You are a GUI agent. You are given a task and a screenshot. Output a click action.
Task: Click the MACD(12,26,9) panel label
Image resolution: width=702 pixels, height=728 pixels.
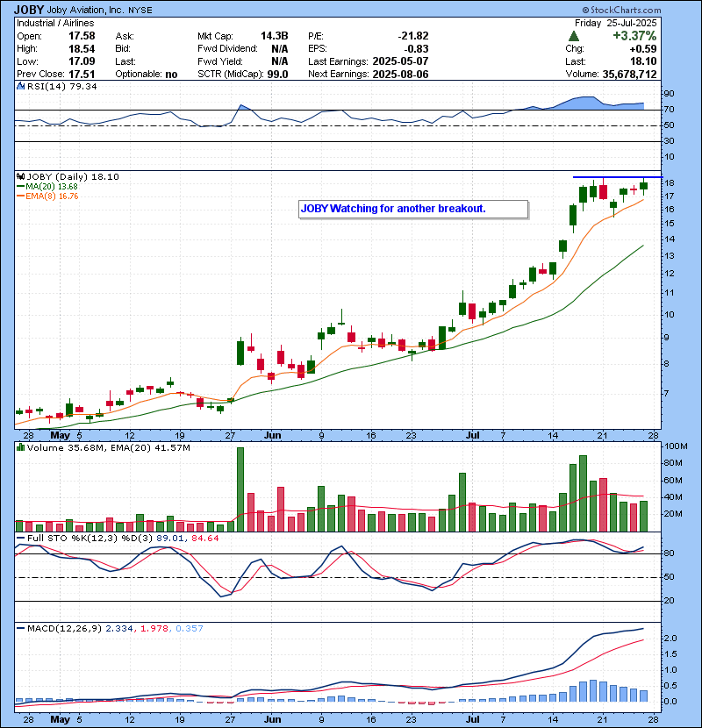(x=64, y=628)
